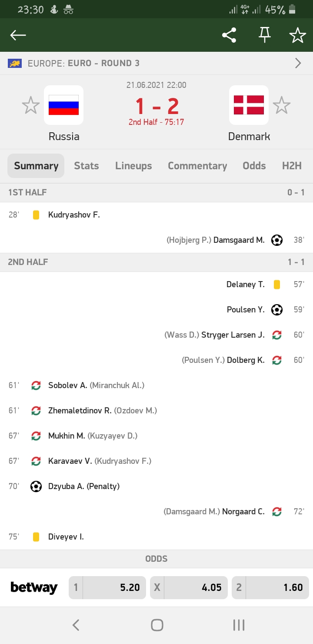Tap the share icon
The height and width of the screenshot is (644, 313).
[x=229, y=35]
